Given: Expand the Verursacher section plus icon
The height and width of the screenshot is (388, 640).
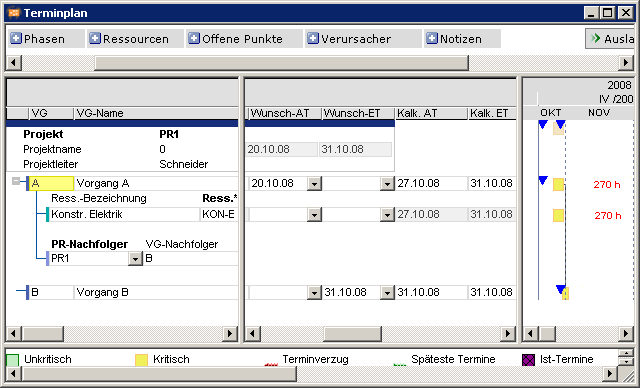Looking at the screenshot, I should click(313, 39).
